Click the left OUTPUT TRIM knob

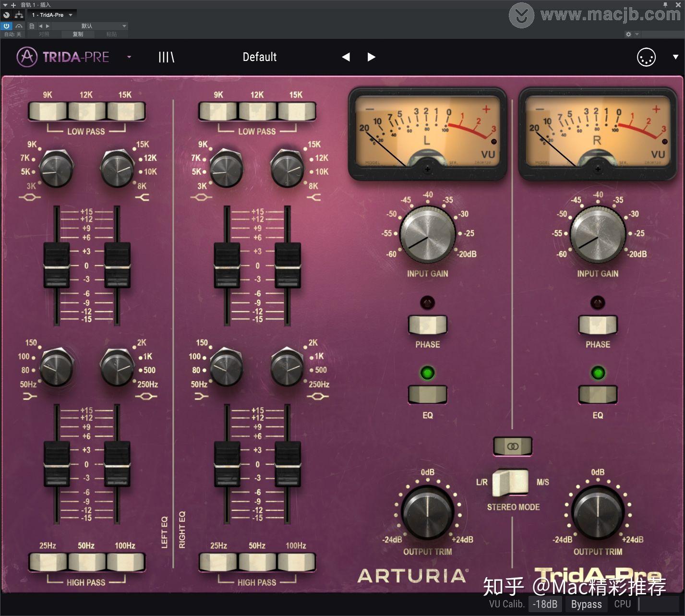tap(427, 512)
